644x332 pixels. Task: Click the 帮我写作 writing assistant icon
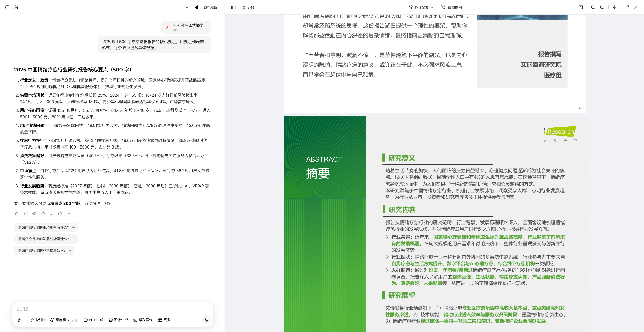[x=135, y=320]
